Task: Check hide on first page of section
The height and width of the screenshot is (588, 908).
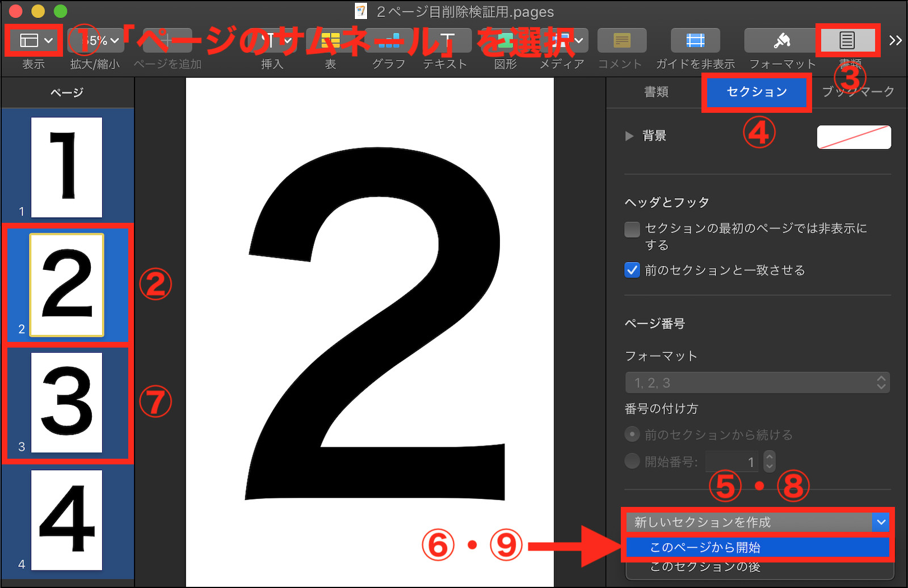Action: 632,229
